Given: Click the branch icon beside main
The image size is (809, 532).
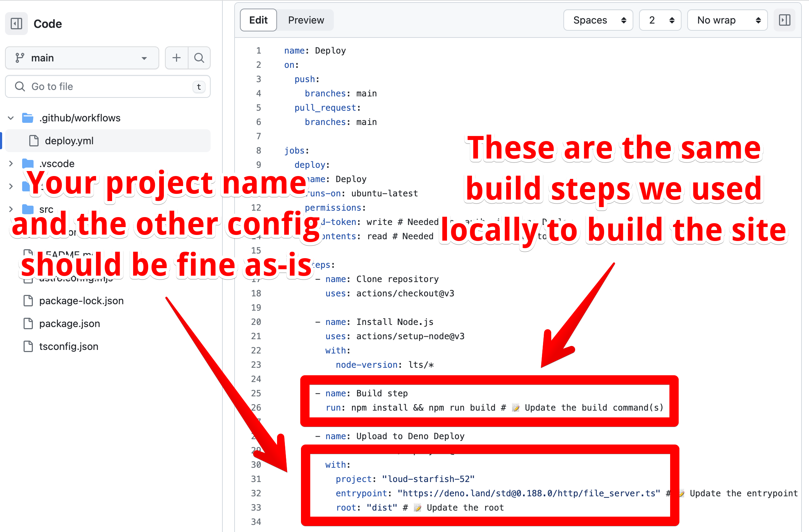Looking at the screenshot, I should (x=20, y=57).
